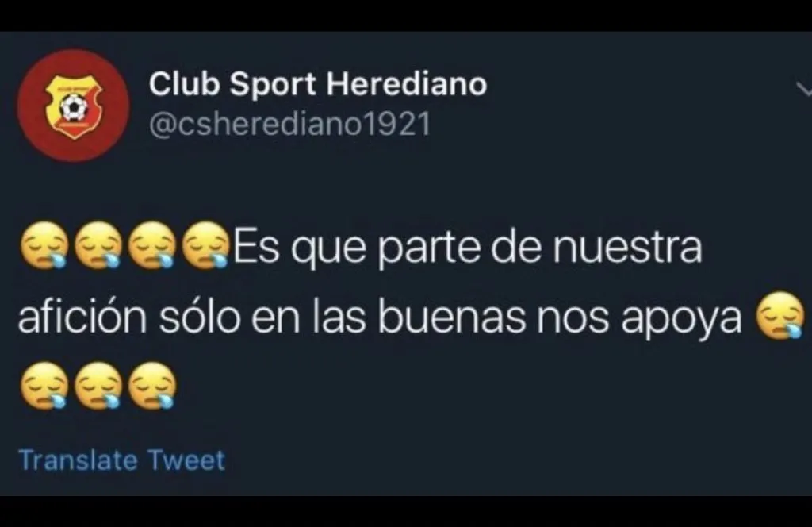The image size is (812, 527).
Task: Click the tweet text 'Es que parte de nuestra'
Action: [468, 248]
